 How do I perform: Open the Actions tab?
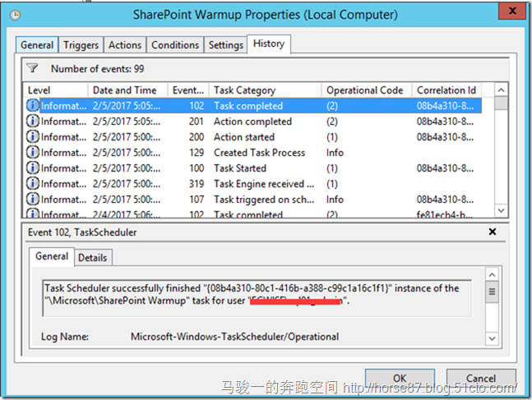125,44
